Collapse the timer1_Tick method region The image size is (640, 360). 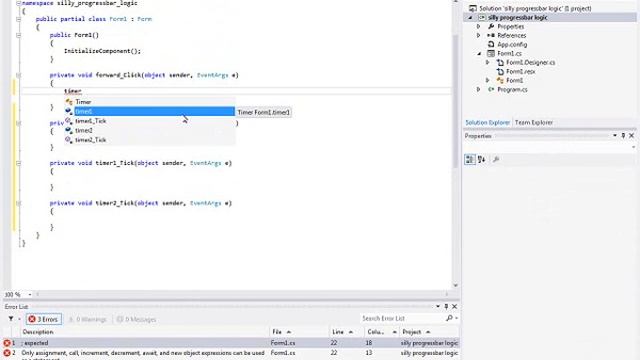pos(18,163)
